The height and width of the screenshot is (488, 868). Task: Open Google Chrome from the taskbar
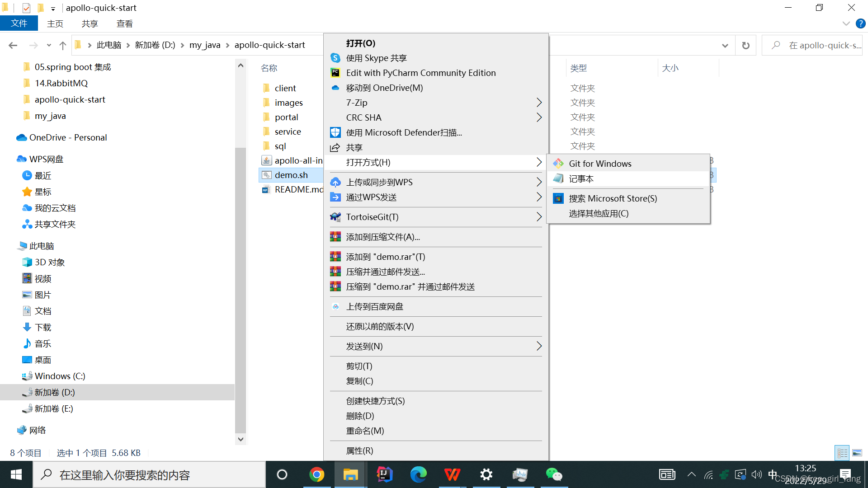(317, 474)
